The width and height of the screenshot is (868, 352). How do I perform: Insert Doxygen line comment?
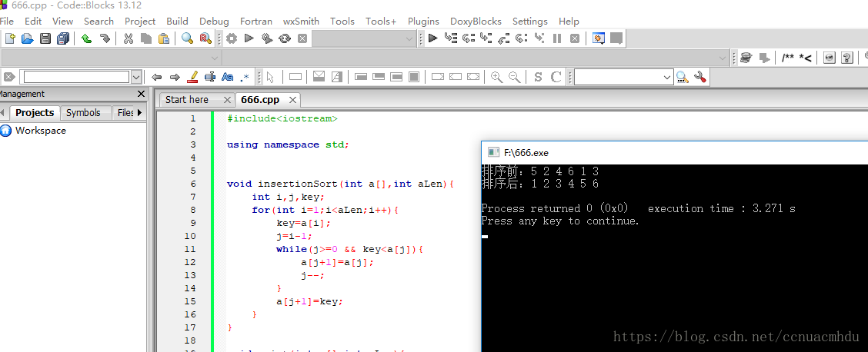click(806, 58)
